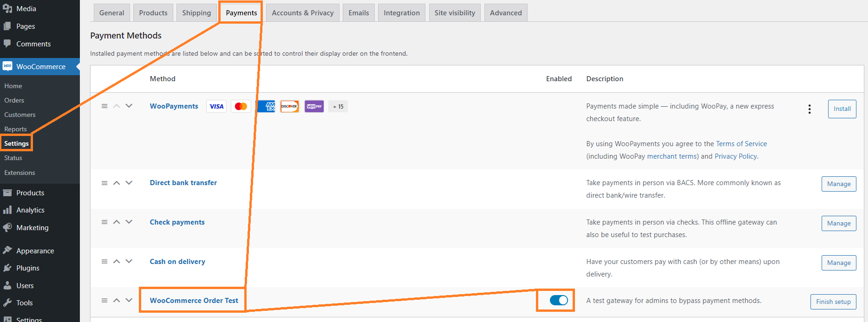Click the Media sidebar icon
Viewport: 868px width, 322px height.
click(x=7, y=8)
